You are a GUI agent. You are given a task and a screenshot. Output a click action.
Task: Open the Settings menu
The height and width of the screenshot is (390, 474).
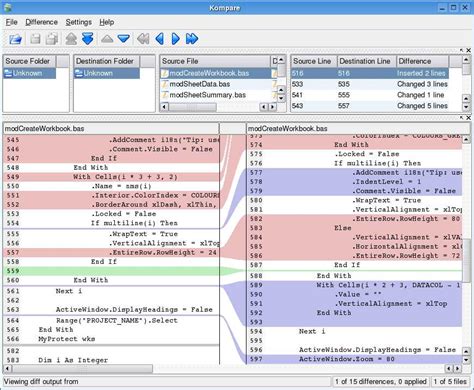[x=79, y=22]
